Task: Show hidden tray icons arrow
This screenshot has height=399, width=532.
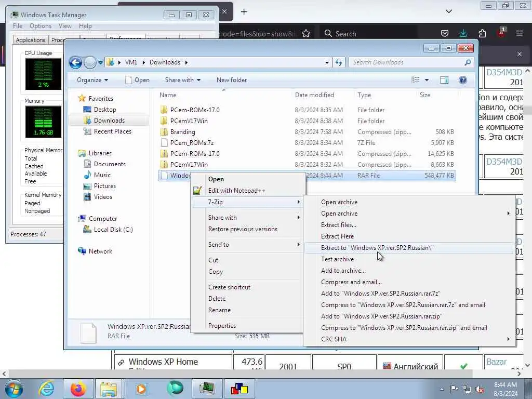Action: point(442,389)
